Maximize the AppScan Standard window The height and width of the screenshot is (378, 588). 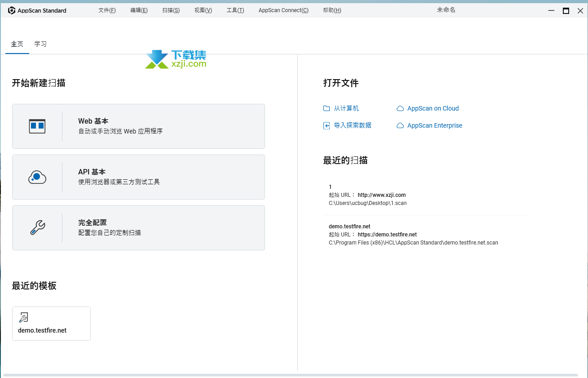[x=566, y=11]
